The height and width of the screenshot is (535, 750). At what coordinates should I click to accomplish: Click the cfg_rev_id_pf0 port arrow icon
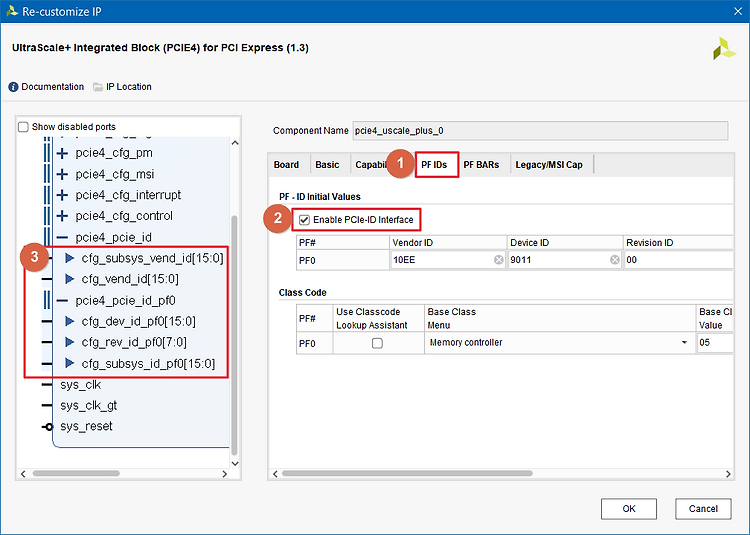(x=70, y=342)
